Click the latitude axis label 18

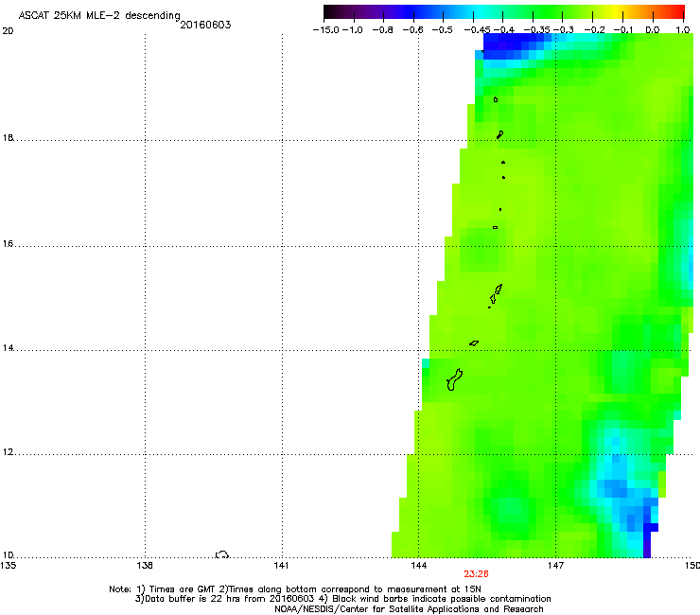click(x=8, y=137)
